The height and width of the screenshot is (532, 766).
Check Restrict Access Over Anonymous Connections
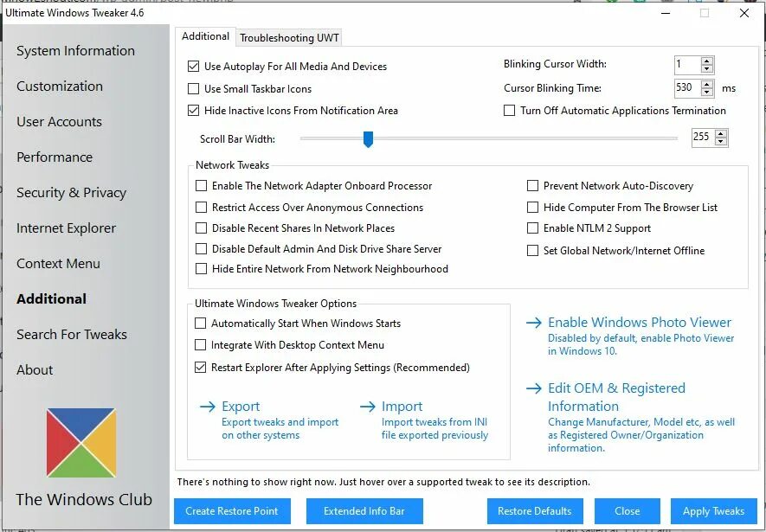(202, 208)
